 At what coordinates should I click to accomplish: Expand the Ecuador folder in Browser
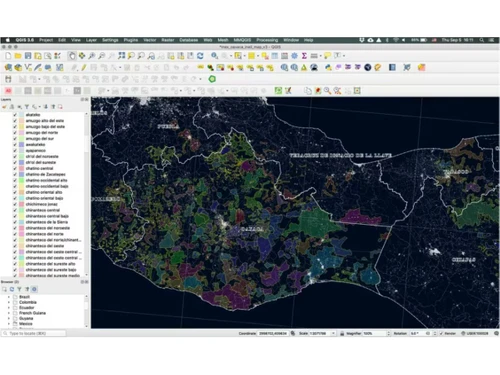point(9,308)
